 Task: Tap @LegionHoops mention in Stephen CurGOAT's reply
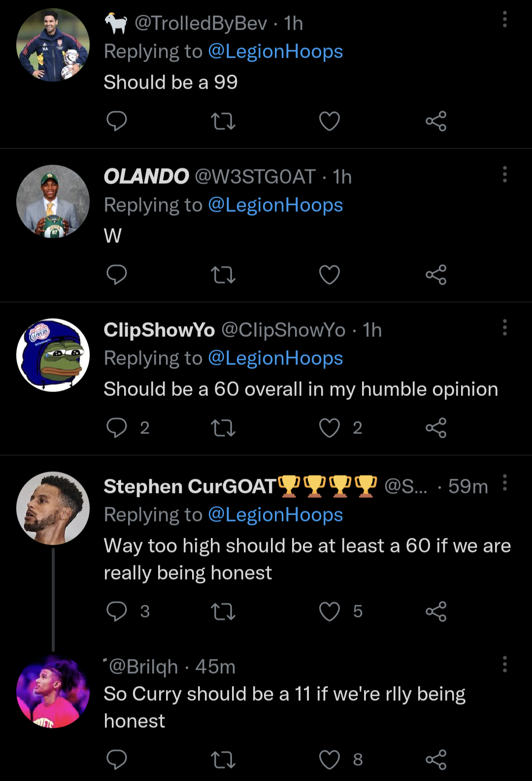click(x=275, y=515)
